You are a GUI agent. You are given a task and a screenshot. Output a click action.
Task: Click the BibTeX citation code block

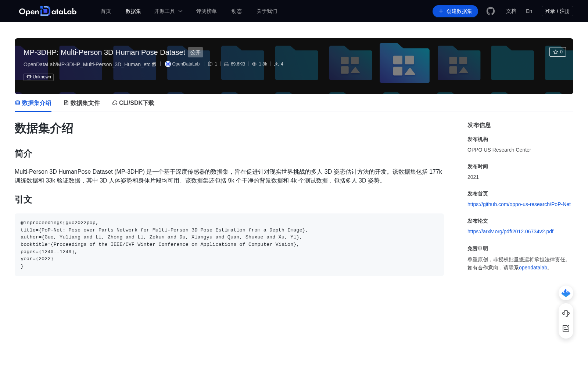tap(229, 245)
